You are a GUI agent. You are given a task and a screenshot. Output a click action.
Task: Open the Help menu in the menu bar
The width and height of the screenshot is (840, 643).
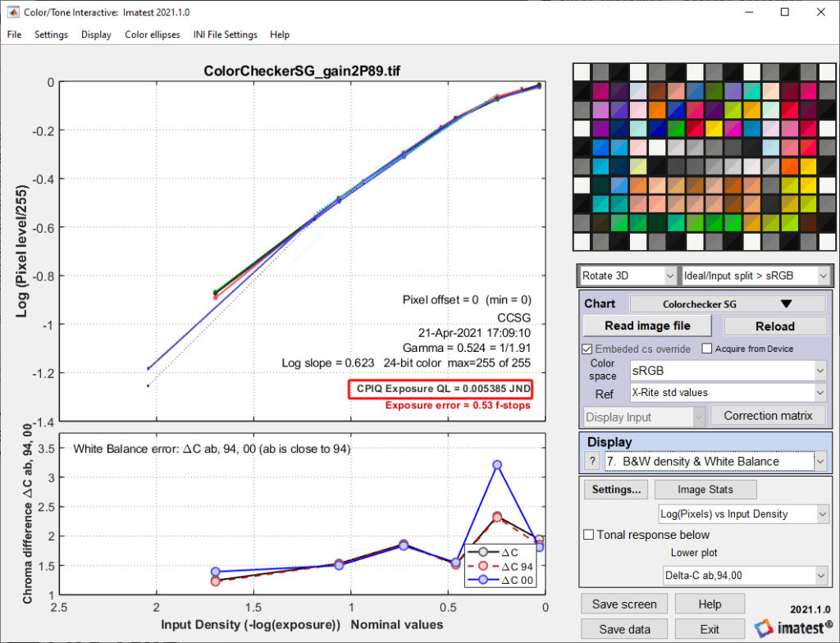click(x=280, y=34)
